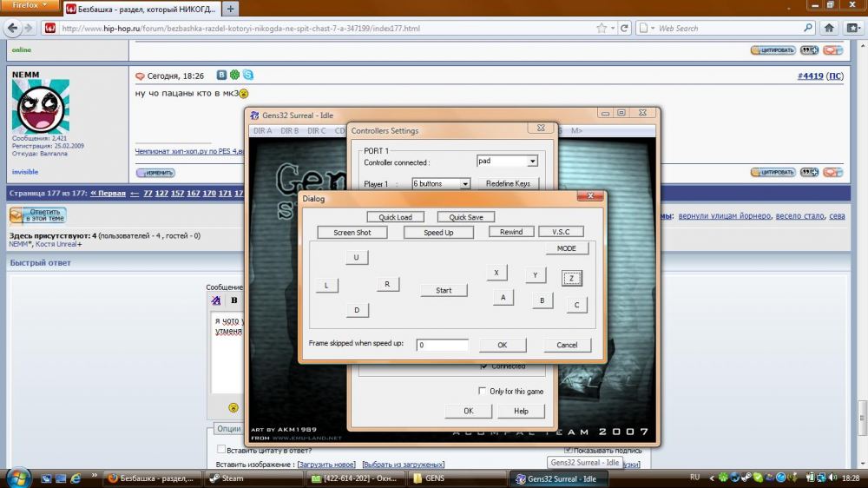Click Help in Controllers Settings window
The image size is (868, 488).
(x=521, y=411)
